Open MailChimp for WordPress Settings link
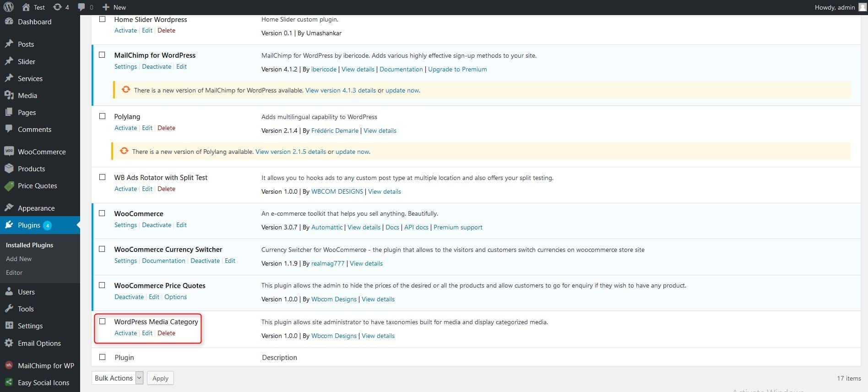 point(125,66)
